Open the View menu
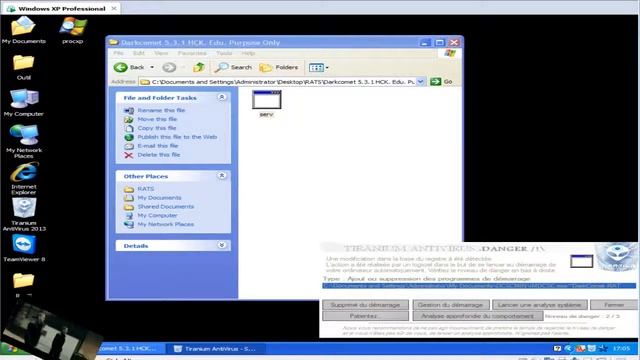This screenshot has width=640, height=360. click(x=161, y=53)
